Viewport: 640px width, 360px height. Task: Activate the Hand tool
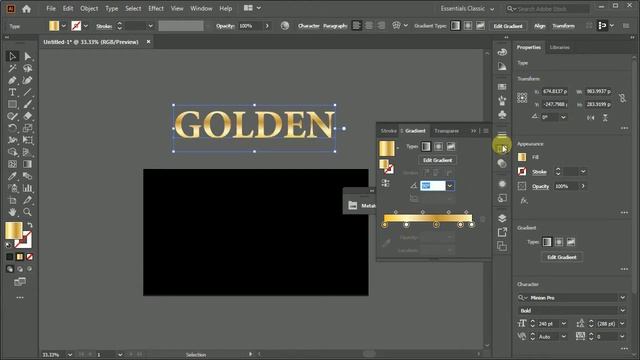tap(12, 212)
